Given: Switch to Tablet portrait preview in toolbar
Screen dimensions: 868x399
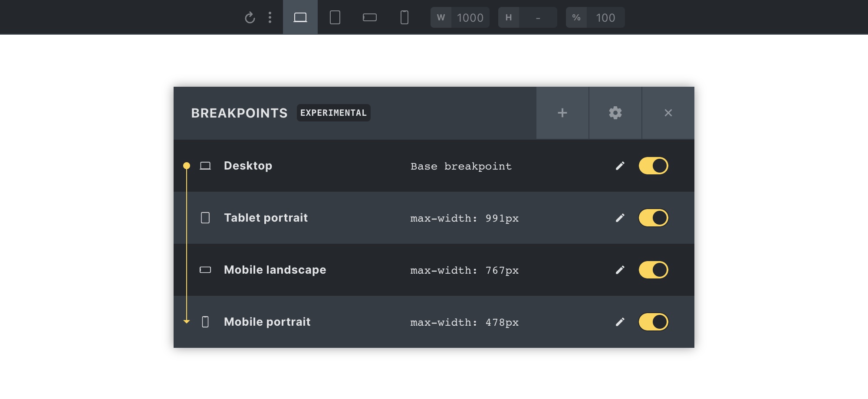Looking at the screenshot, I should (335, 17).
